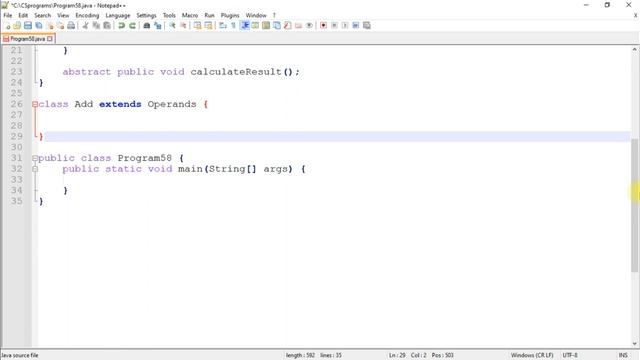640x360 pixels.
Task: Click the scrollbar up arrow
Action: point(634,49)
